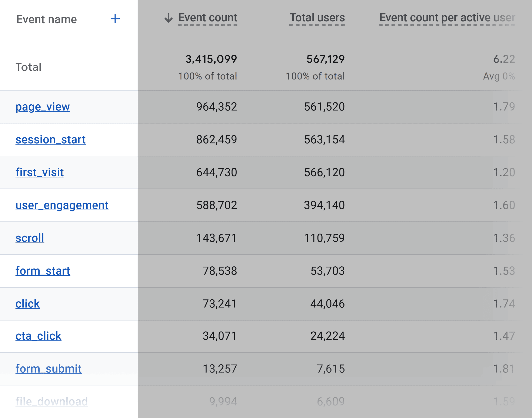Click session_start event count 862,459
The width and height of the screenshot is (532, 418).
216,139
